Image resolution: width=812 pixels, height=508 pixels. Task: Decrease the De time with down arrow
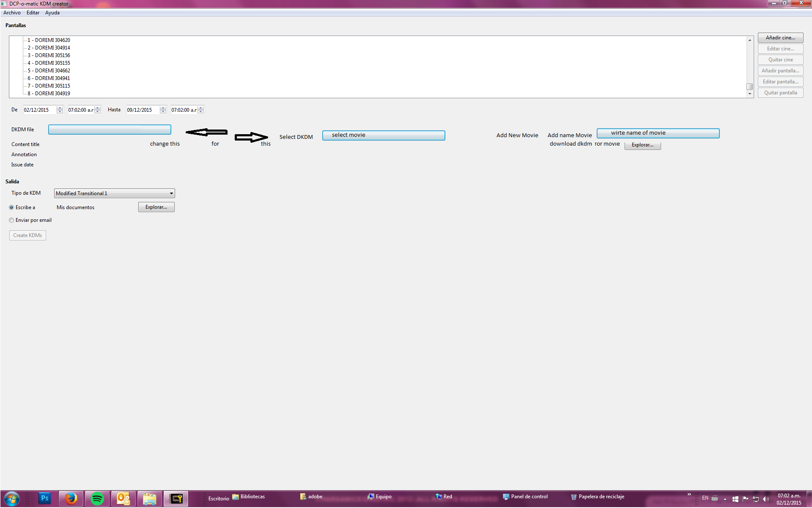[x=98, y=112]
